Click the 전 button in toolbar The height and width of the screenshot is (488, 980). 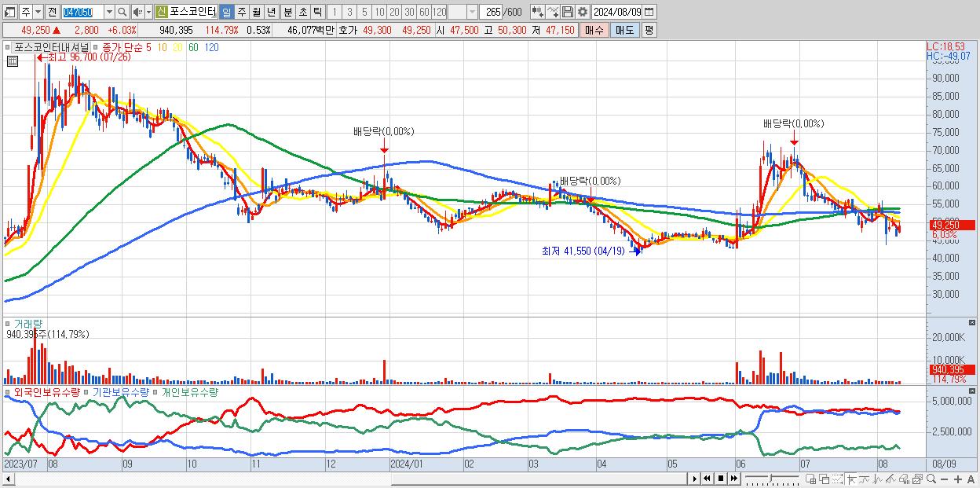53,12
